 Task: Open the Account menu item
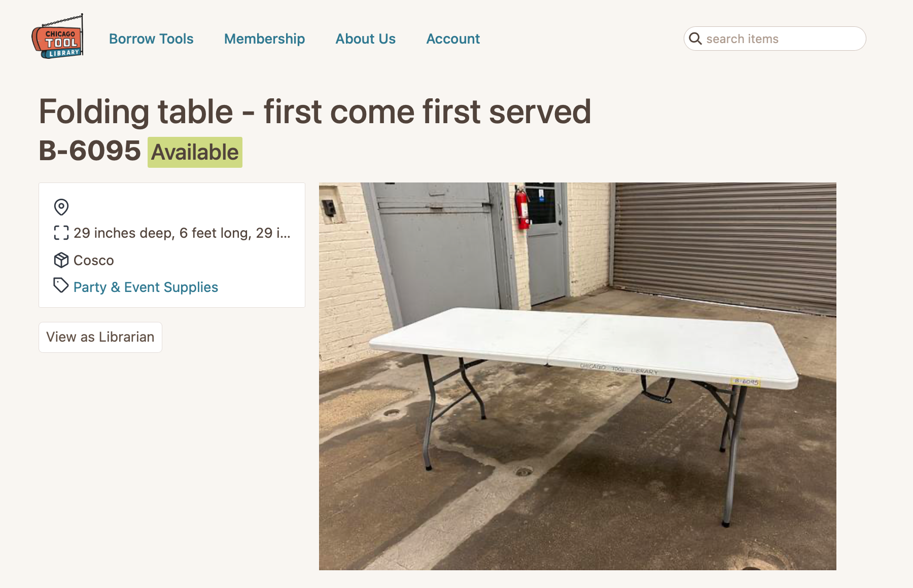coord(453,39)
